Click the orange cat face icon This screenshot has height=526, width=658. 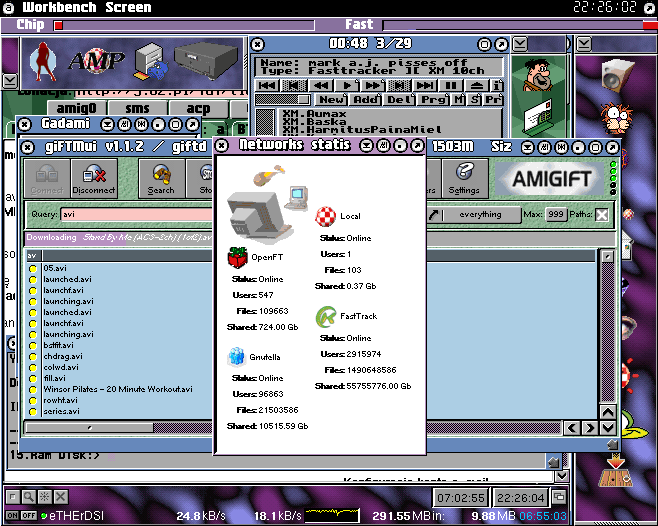(617, 118)
